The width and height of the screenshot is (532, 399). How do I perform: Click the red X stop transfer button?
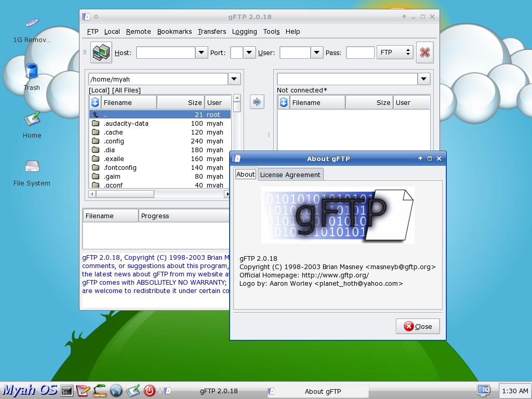coord(425,52)
